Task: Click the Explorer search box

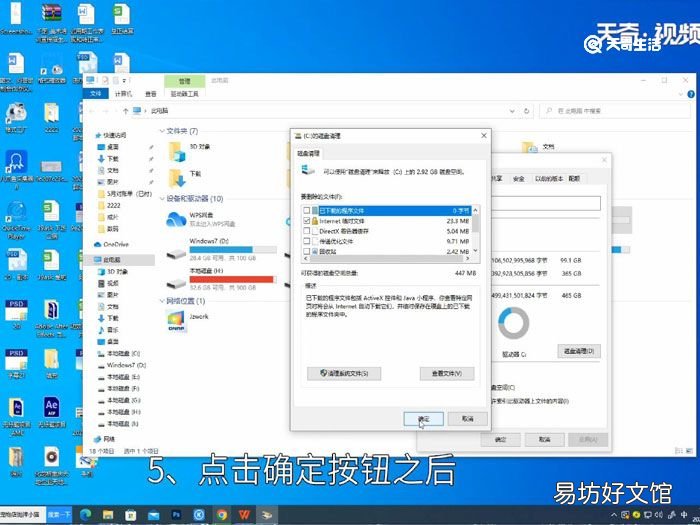Action: [x=615, y=111]
